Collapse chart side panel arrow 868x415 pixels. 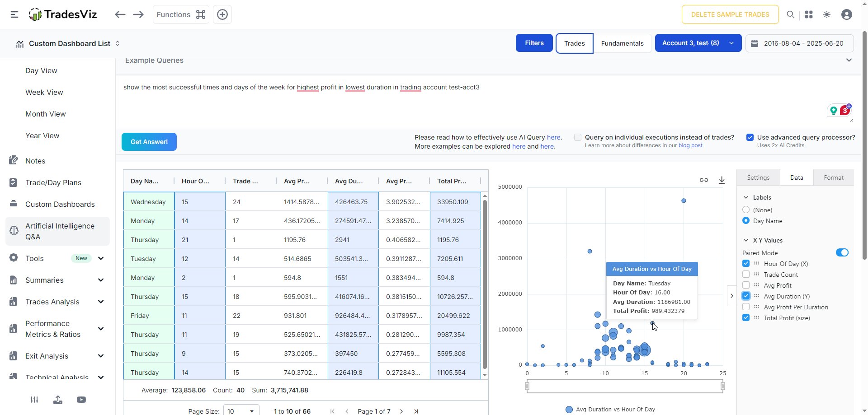[731, 296]
